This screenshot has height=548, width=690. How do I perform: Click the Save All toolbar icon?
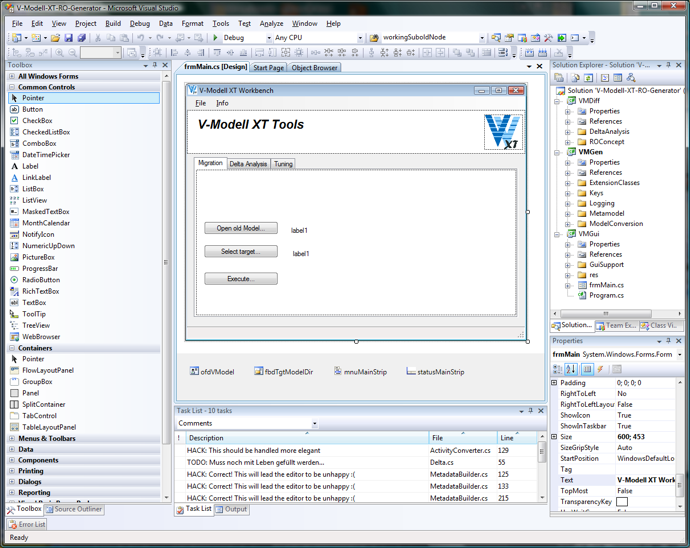[82, 38]
